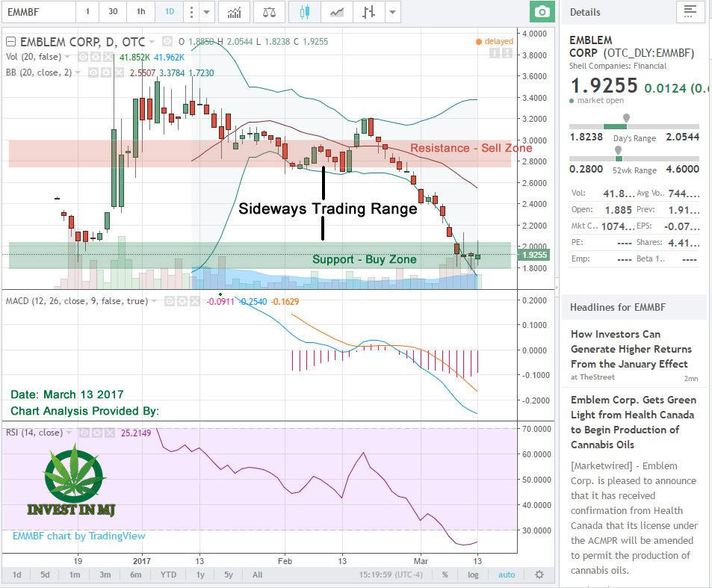Set the date range to YTD

(x=168, y=575)
